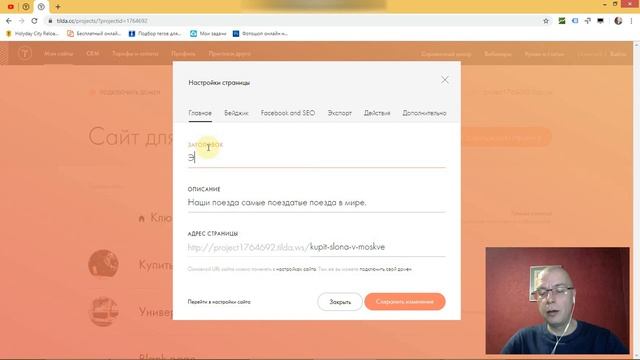The width and height of the screenshot is (640, 360).
Task: Switch to the YouTube browser tab
Action: [x=11, y=7]
